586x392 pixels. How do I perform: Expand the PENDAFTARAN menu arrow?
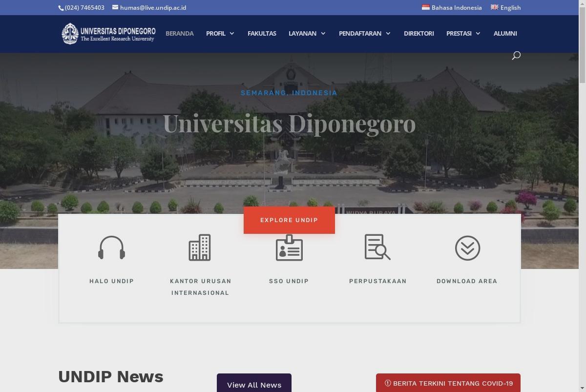(388, 33)
